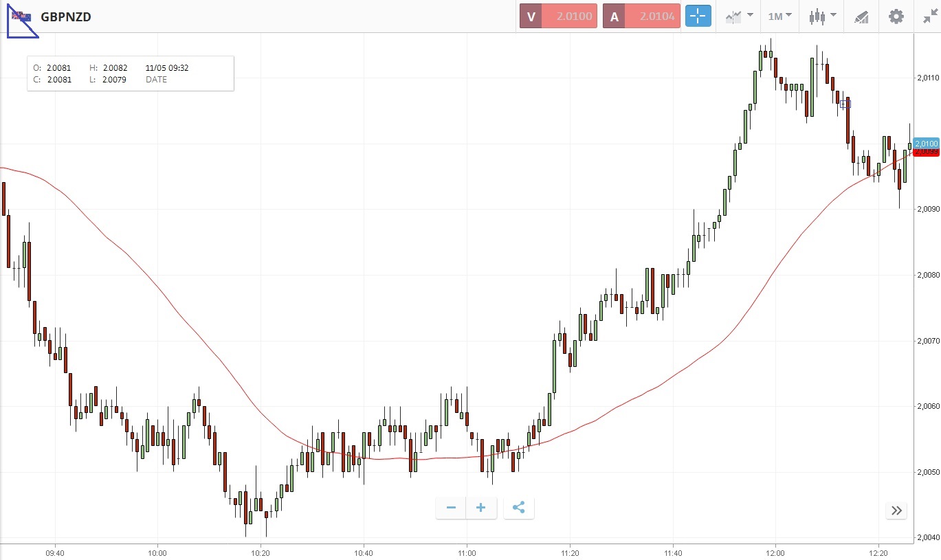The image size is (941, 560).
Task: Click the 2,0050 price axis label
Action: 928,472
